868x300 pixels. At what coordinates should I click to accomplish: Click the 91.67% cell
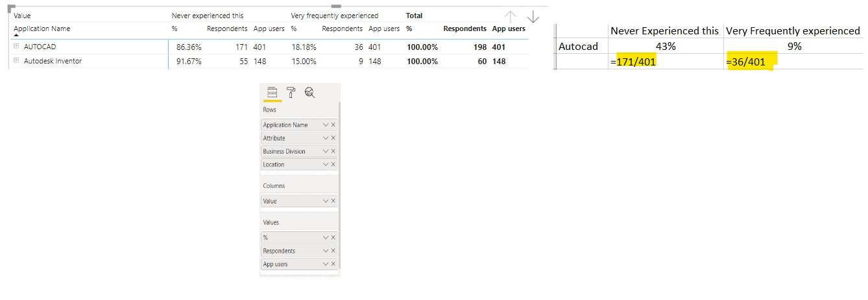[188, 61]
